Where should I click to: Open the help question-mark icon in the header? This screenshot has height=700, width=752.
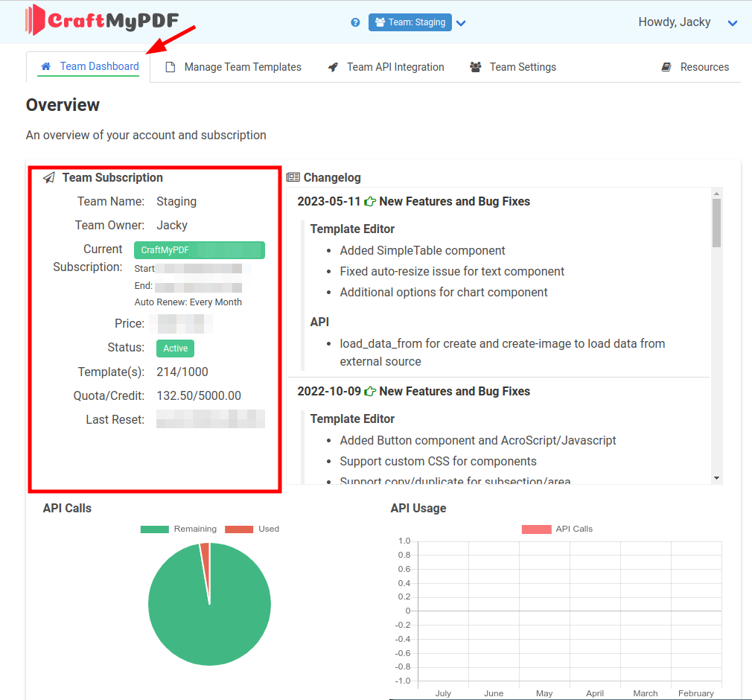[355, 22]
